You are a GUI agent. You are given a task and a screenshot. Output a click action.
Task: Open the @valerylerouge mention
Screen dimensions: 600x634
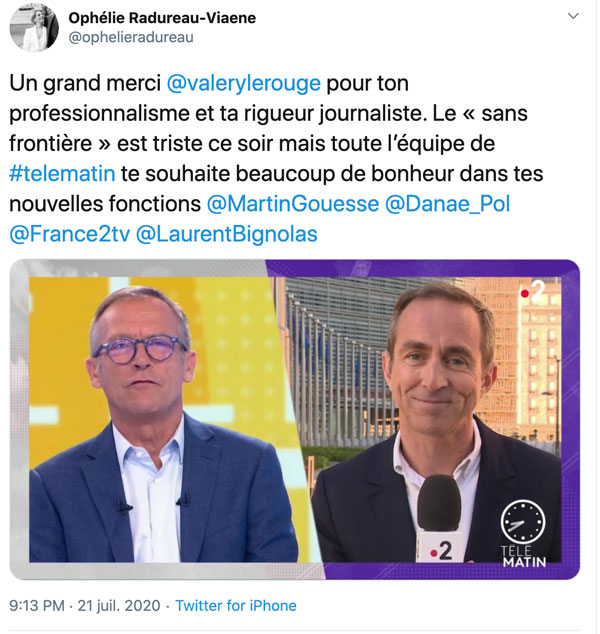point(244,83)
